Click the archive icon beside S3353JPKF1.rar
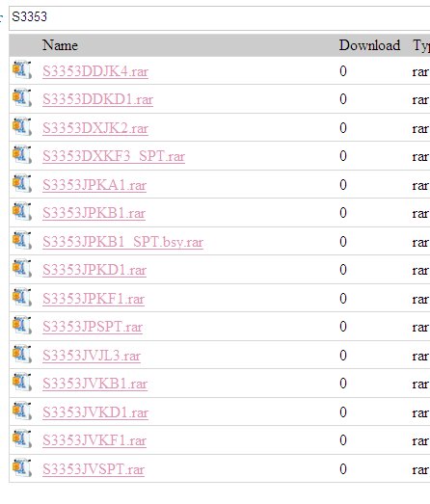The image size is (430, 504). tap(22, 297)
